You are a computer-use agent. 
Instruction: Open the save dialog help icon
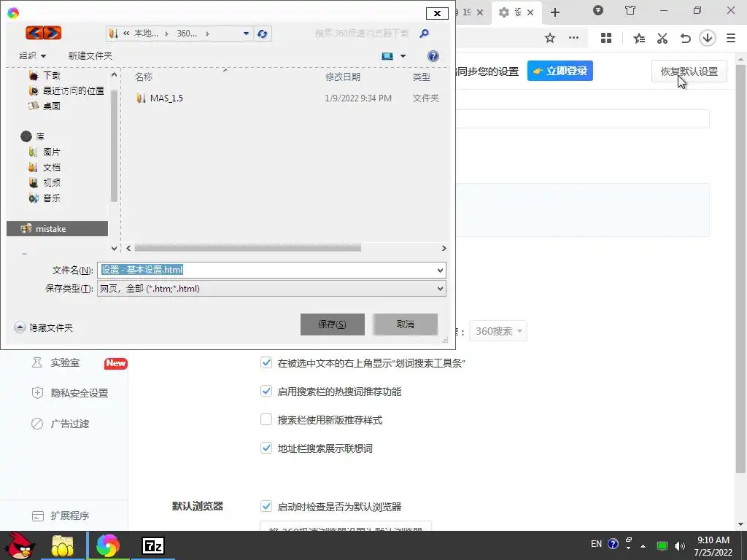point(433,56)
